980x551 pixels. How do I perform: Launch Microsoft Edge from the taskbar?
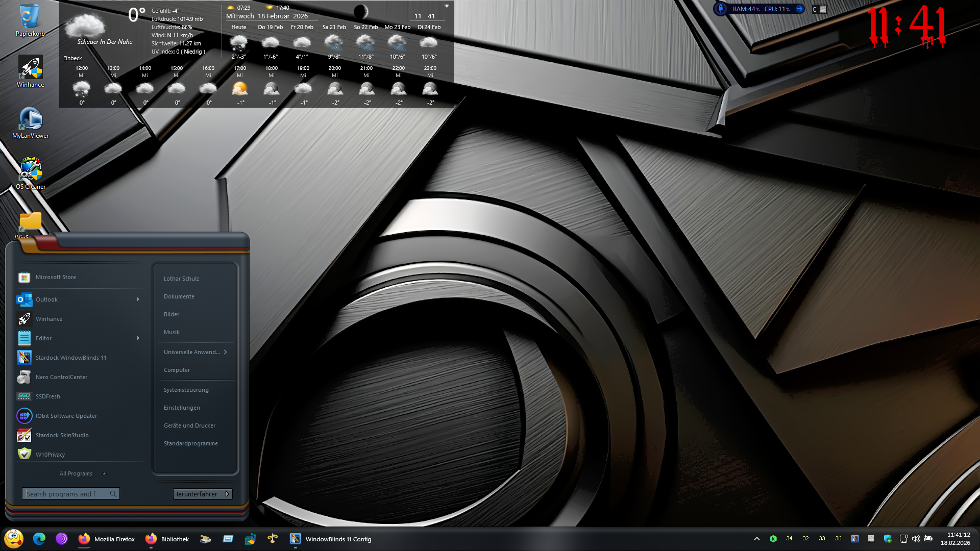(x=39, y=539)
